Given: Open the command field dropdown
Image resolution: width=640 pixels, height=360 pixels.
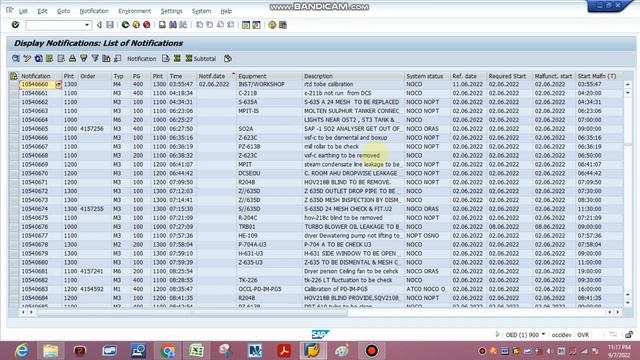Looking at the screenshot, I should click(x=87, y=25).
